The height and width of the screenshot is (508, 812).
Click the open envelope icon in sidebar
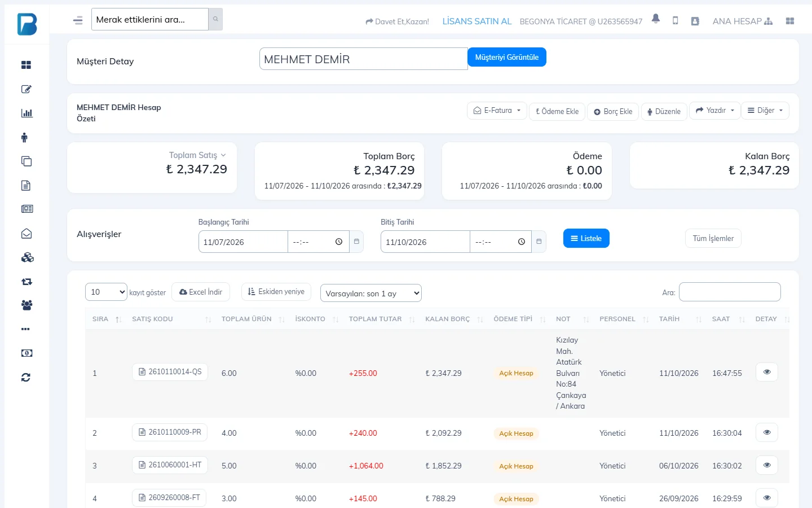click(26, 234)
